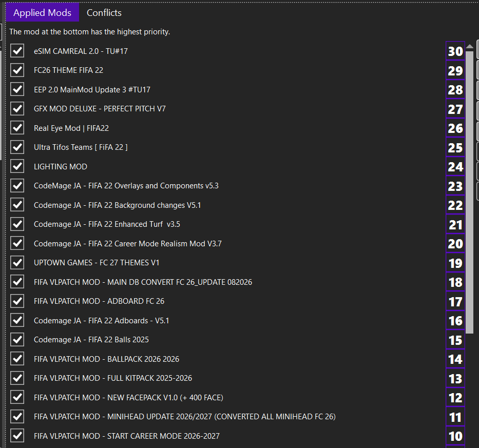Click the mod list scrollbar up arrow
479x448 pixels.
pos(470,46)
